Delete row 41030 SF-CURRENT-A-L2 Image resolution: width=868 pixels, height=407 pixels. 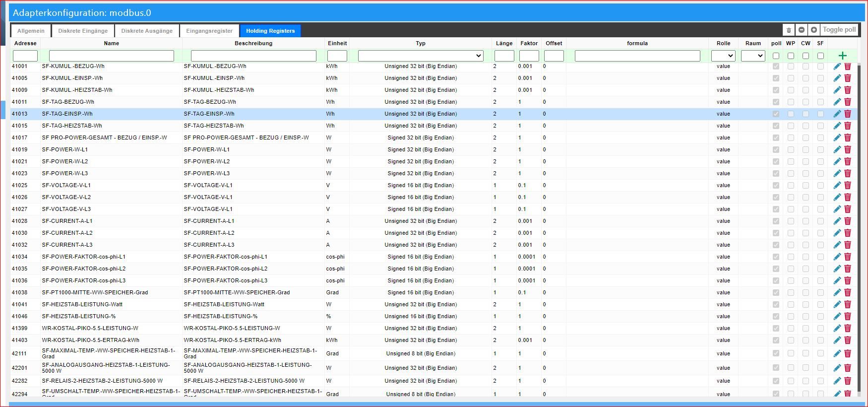click(x=848, y=233)
